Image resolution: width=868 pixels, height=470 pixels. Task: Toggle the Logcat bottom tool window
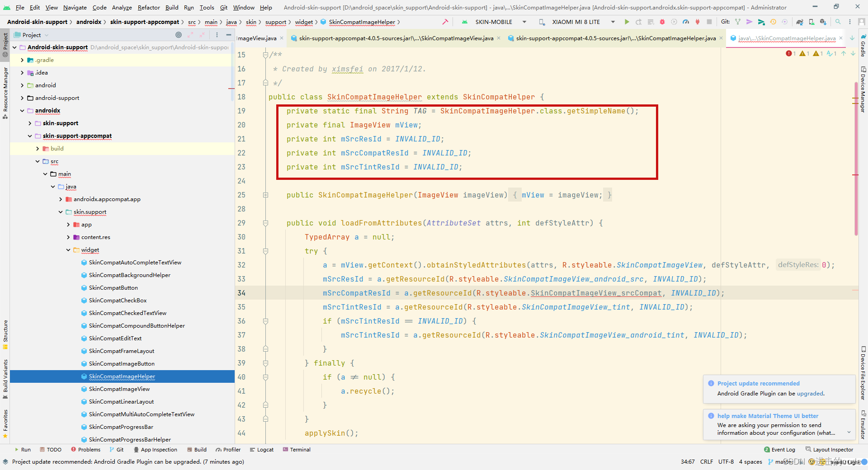pyautogui.click(x=262, y=450)
